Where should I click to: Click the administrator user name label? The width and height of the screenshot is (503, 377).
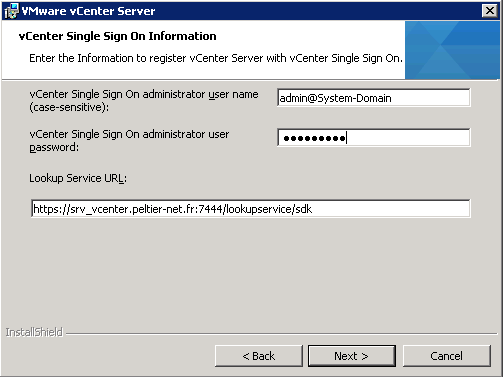pyautogui.click(x=144, y=94)
